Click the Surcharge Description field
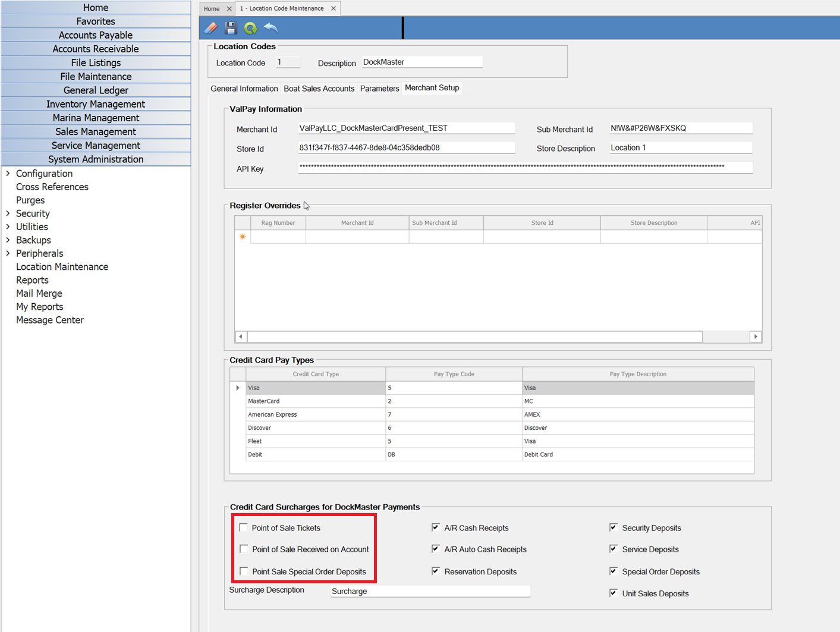 [x=430, y=591]
